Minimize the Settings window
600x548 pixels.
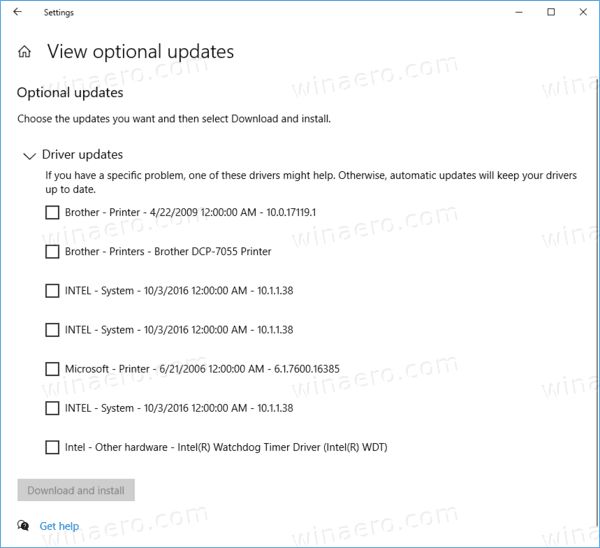[x=519, y=12]
